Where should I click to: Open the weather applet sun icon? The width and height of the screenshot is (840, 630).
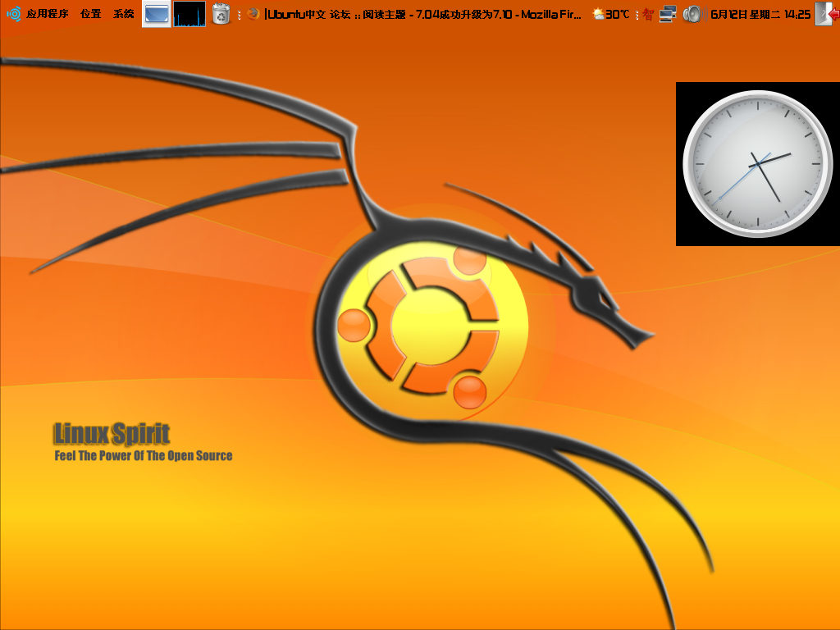click(x=598, y=14)
